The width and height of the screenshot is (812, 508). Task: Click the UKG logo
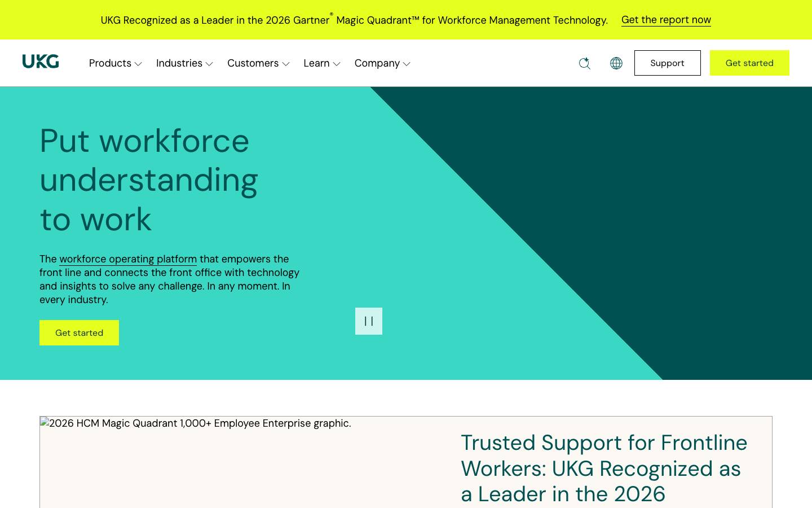coord(41,62)
